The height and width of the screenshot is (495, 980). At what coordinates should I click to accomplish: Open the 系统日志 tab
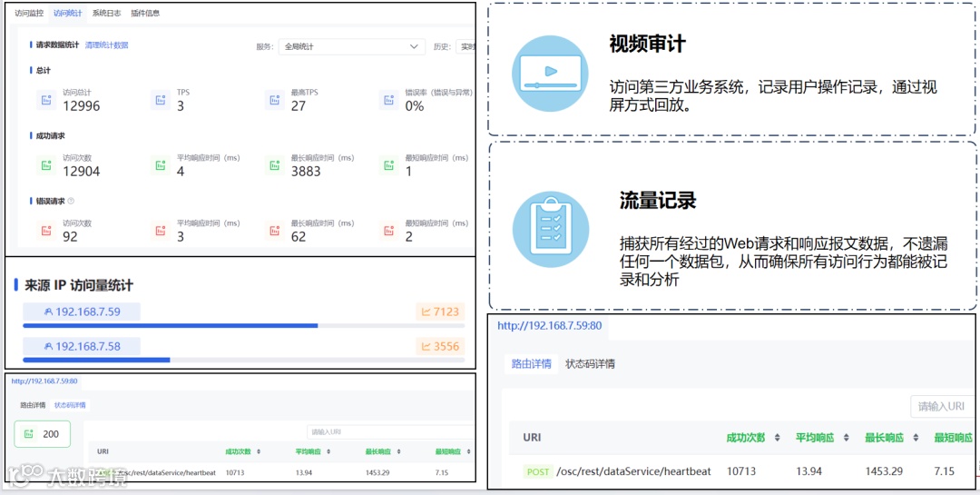pyautogui.click(x=106, y=13)
